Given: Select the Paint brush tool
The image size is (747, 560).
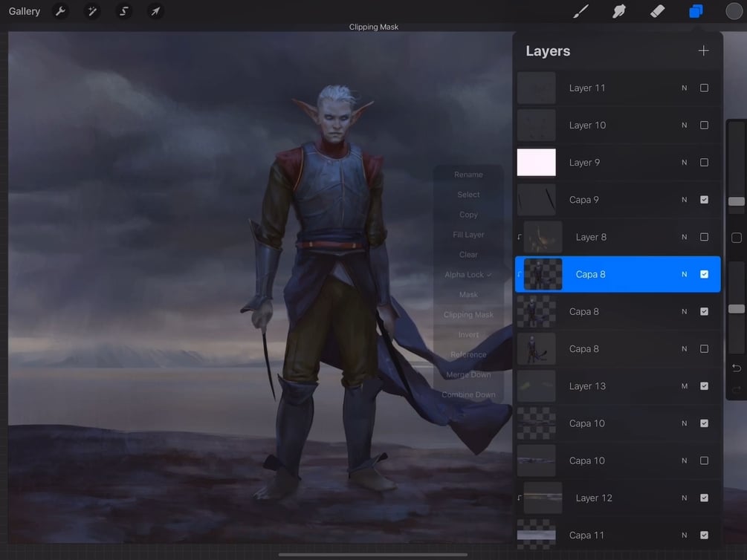Looking at the screenshot, I should tap(581, 11).
